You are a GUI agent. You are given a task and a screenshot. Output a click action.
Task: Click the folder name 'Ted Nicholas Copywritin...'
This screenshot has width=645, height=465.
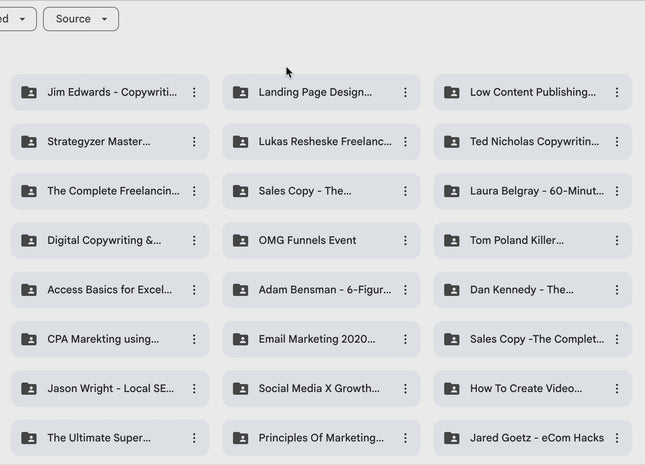[534, 142]
